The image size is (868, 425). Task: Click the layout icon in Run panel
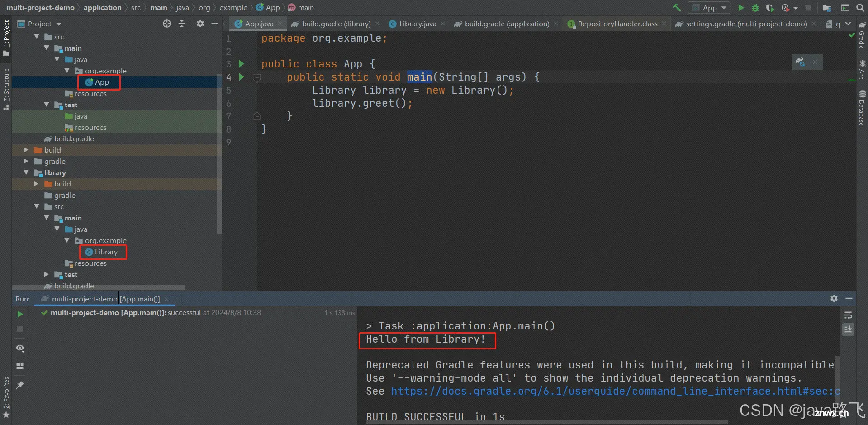pyautogui.click(x=20, y=366)
